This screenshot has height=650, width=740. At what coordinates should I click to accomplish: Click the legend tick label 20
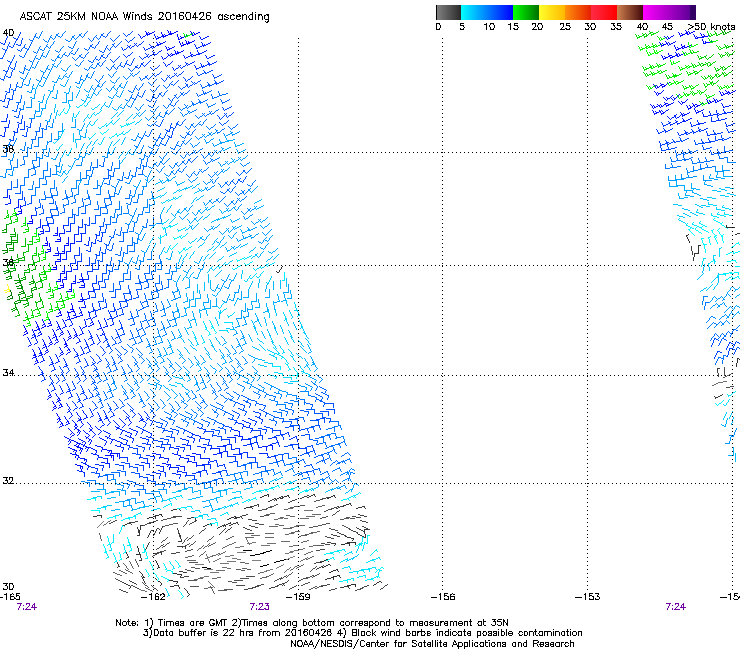(537, 27)
